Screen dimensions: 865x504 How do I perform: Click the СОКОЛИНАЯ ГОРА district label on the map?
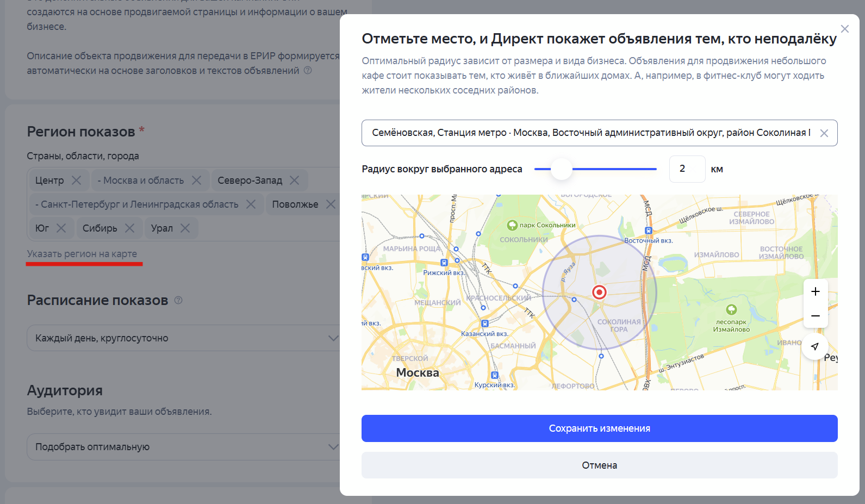pyautogui.click(x=619, y=325)
